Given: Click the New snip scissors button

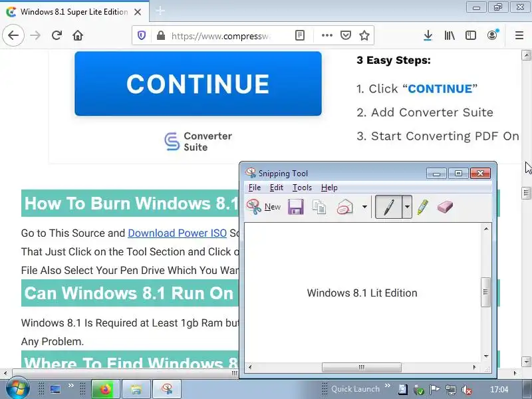Looking at the screenshot, I should 263,207.
